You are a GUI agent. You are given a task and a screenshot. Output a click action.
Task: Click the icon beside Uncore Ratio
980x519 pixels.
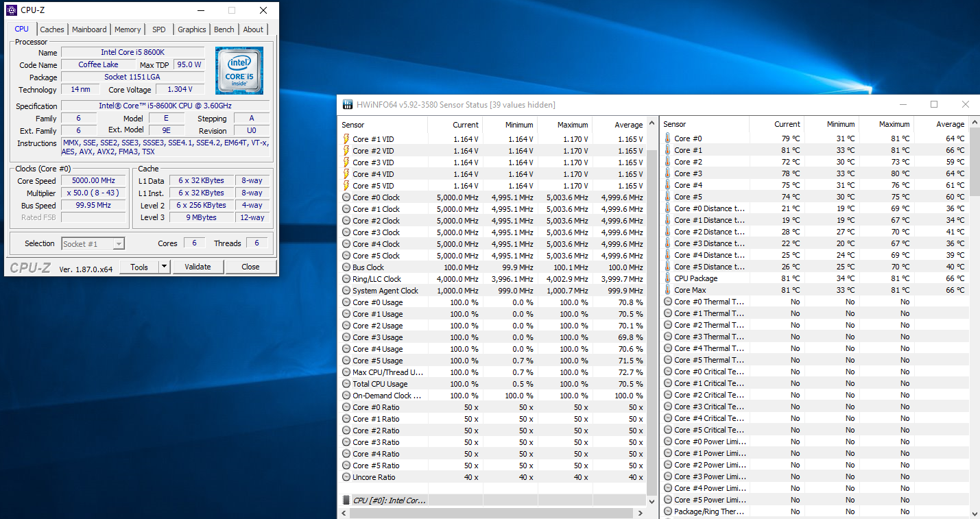click(x=346, y=477)
